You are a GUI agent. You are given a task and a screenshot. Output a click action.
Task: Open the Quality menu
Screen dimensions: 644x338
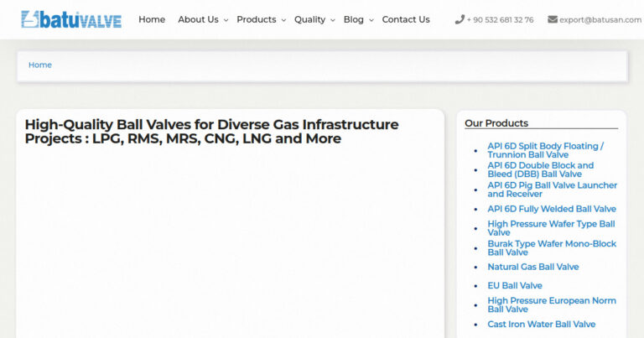pyautogui.click(x=309, y=19)
